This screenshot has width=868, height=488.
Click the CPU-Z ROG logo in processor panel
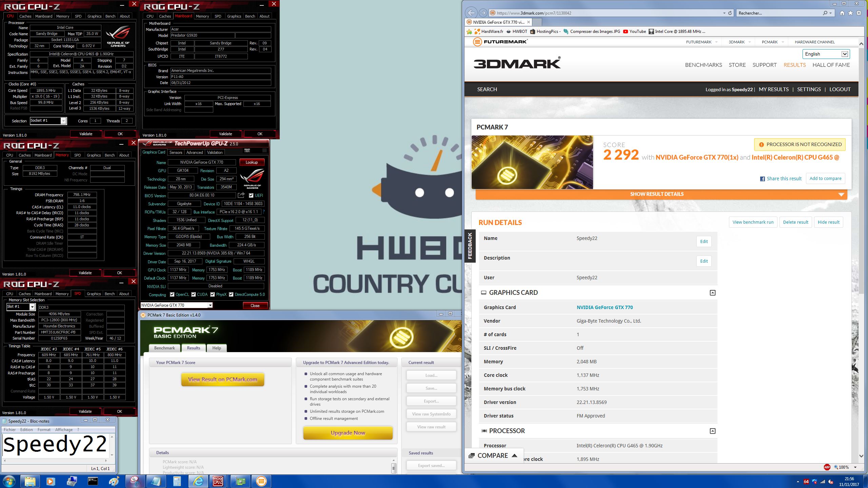point(118,36)
